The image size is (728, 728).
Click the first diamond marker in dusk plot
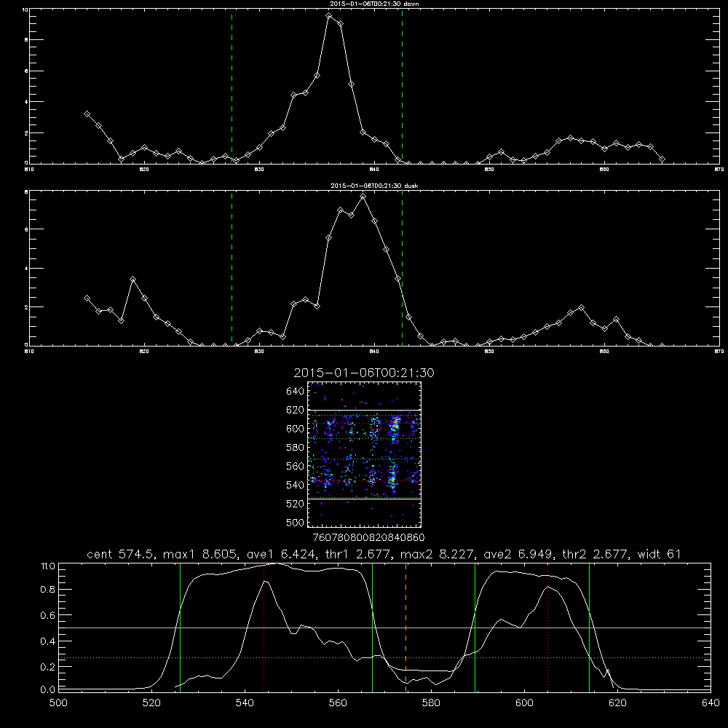[x=87, y=298]
